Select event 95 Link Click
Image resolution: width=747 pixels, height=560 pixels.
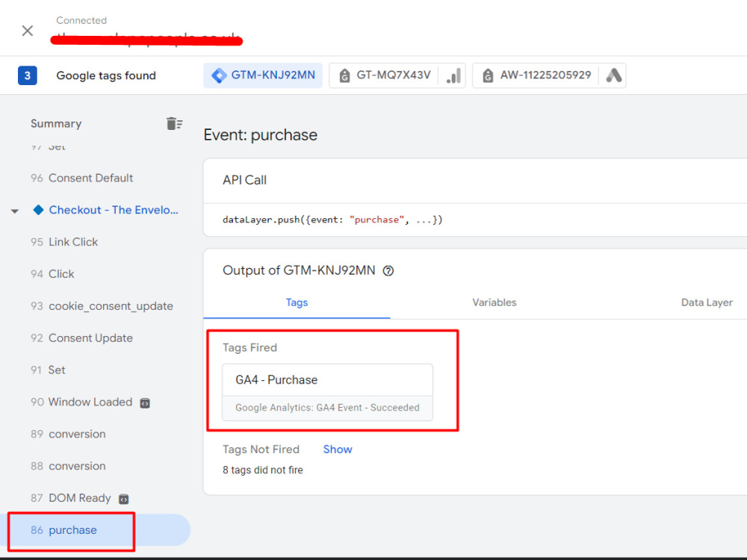64,242
